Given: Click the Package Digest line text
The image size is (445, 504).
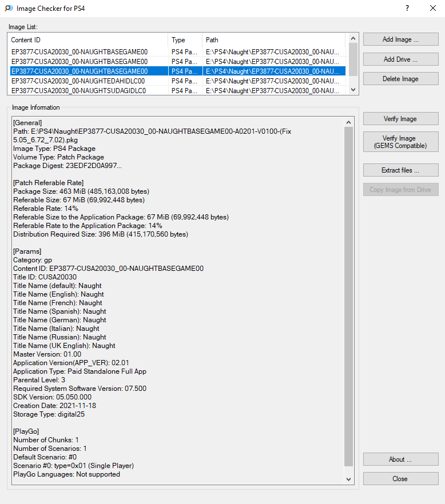Looking at the screenshot, I should coord(67,166).
